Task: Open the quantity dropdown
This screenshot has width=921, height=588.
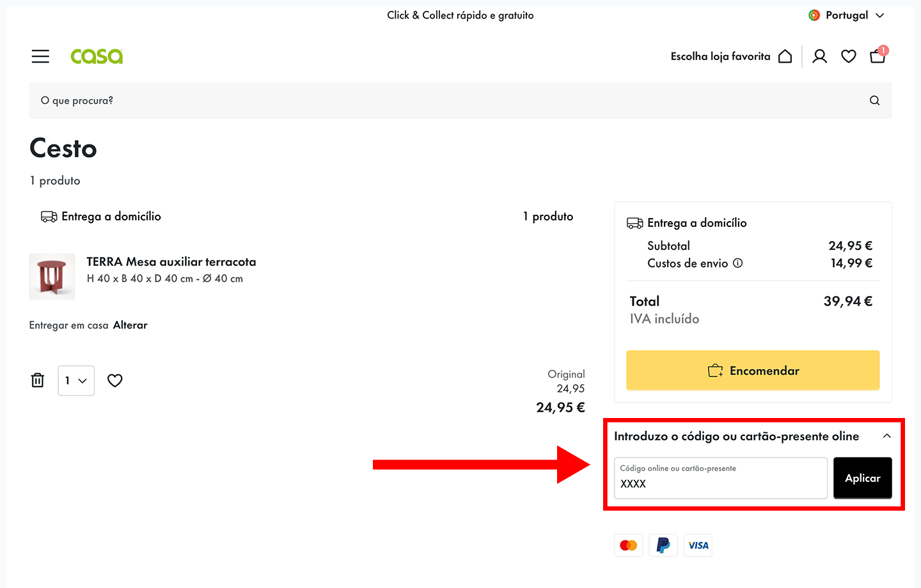Action: click(x=76, y=380)
